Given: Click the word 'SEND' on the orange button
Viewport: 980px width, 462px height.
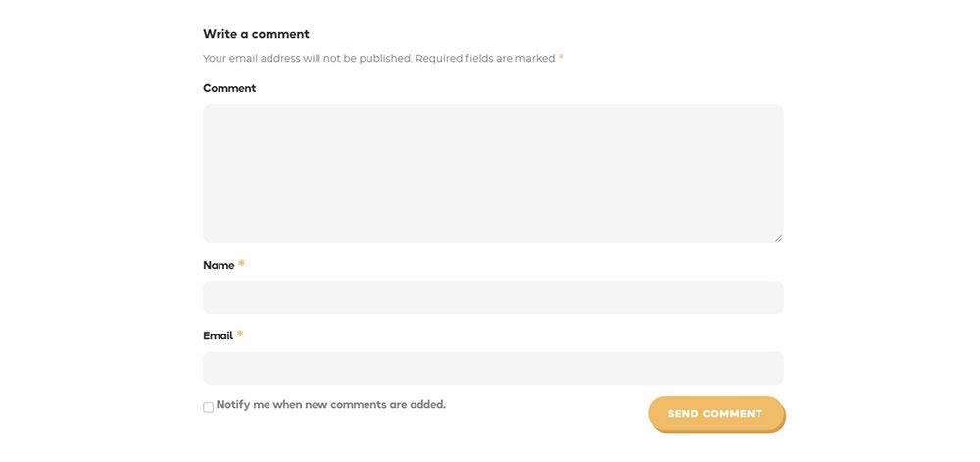Looking at the screenshot, I should coord(684,414).
